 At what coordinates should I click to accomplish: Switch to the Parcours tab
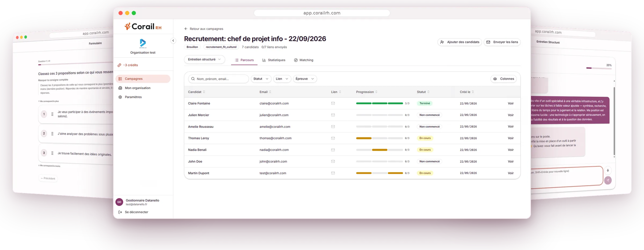point(244,60)
